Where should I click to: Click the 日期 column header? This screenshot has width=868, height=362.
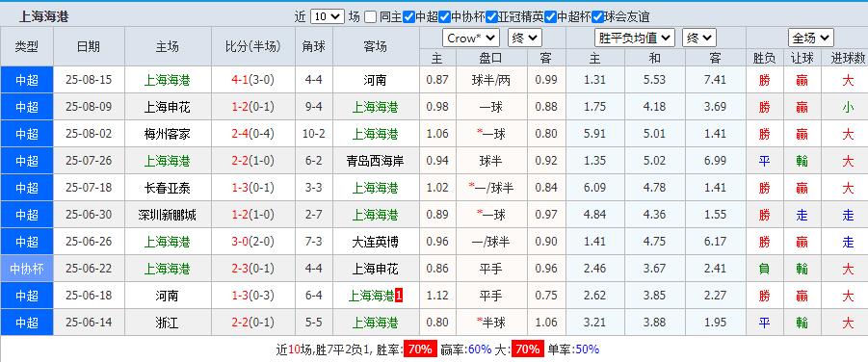[89, 46]
